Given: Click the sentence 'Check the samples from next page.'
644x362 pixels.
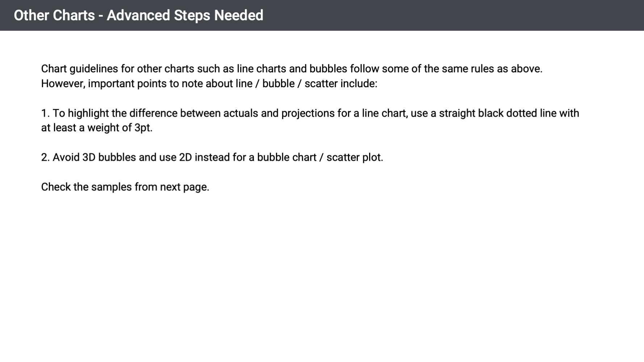Looking at the screenshot, I should 125,187.
